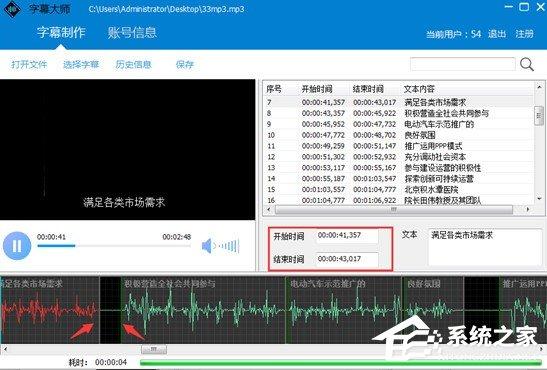Seek on the playback progress bar
The height and width of the screenshot is (370, 547).
click(x=114, y=246)
